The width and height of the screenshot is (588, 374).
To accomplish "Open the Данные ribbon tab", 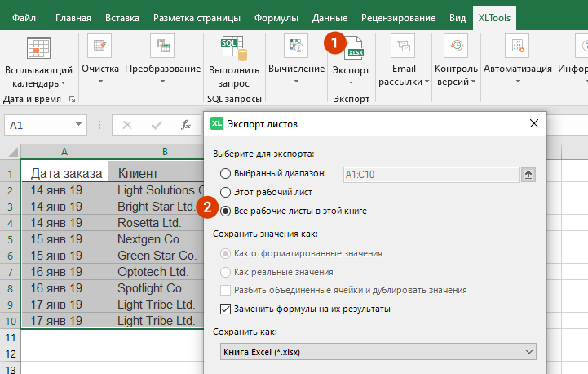I will (332, 17).
